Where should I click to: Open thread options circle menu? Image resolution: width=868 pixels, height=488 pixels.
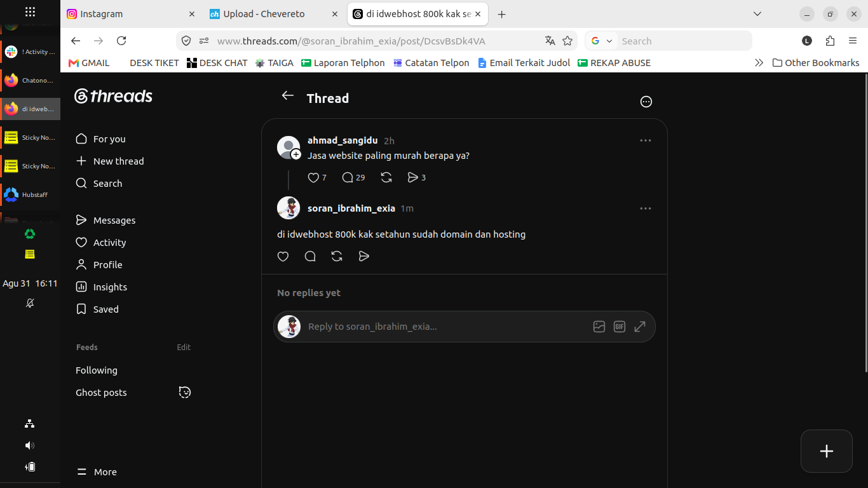(646, 102)
